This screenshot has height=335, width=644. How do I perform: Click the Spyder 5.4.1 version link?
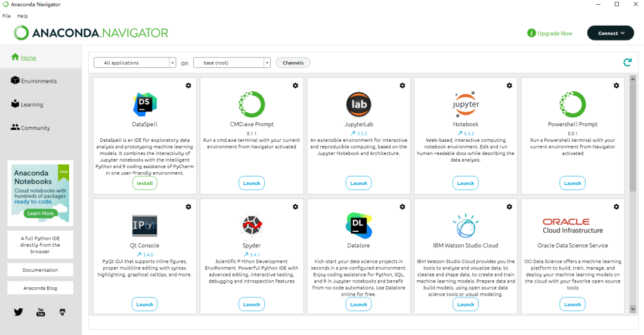pyautogui.click(x=252, y=255)
